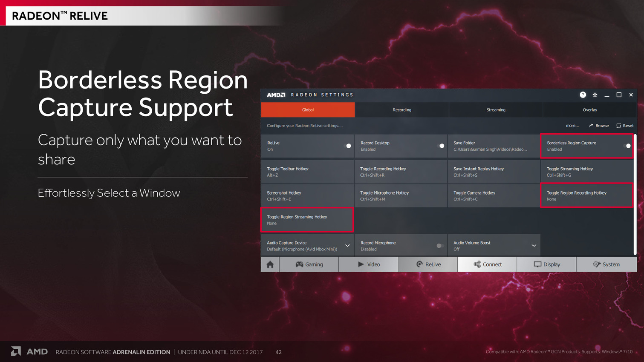Open the System section
Image resolution: width=644 pixels, height=362 pixels.
[x=606, y=264]
